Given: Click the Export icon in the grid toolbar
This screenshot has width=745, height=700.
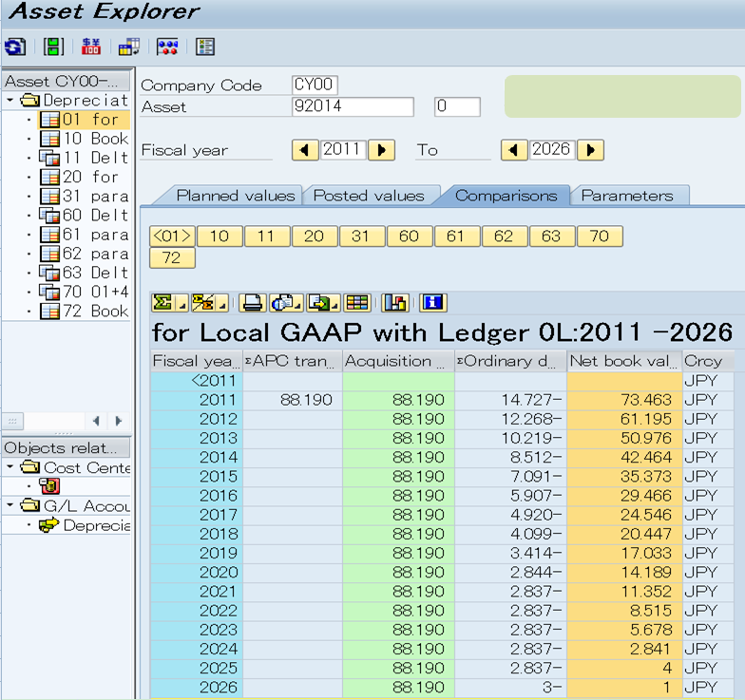Looking at the screenshot, I should pos(319,302).
